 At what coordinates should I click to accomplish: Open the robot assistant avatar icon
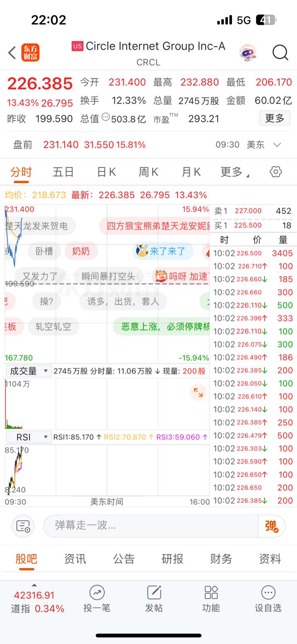tap(247, 53)
